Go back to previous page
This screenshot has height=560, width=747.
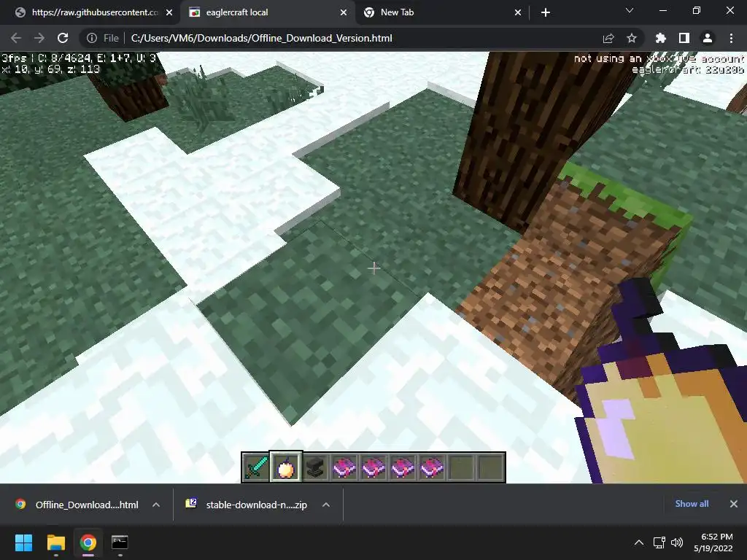[x=16, y=38]
